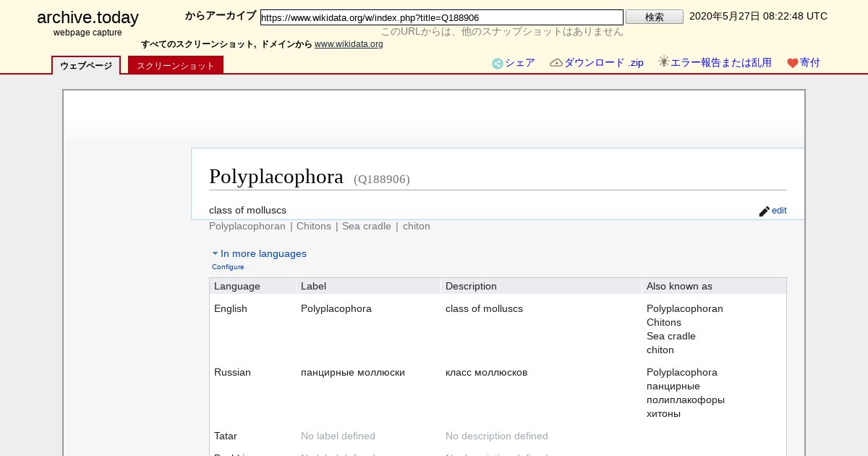Viewport: 868px width, 456px height.
Task: Collapse the In more languages arrow
Action: (216, 254)
